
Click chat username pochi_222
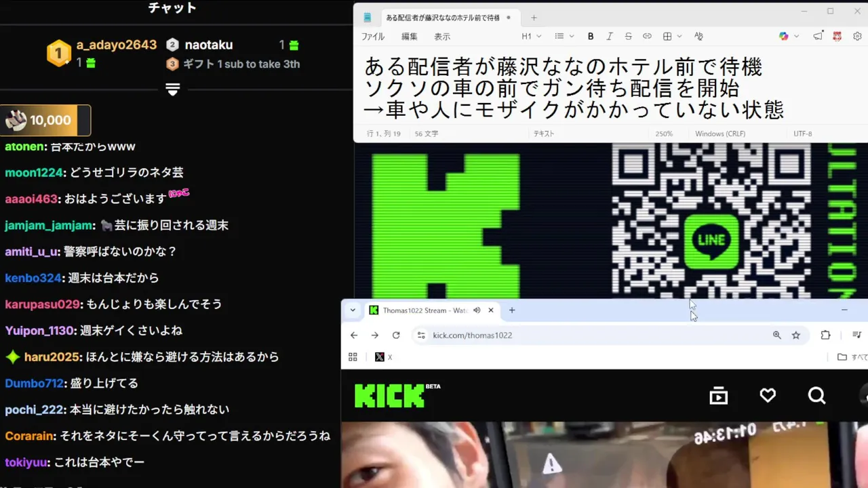pos(33,409)
